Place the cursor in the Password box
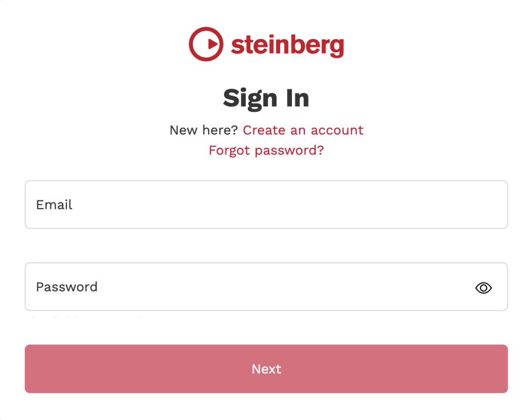The image size is (531, 420). 249,287
